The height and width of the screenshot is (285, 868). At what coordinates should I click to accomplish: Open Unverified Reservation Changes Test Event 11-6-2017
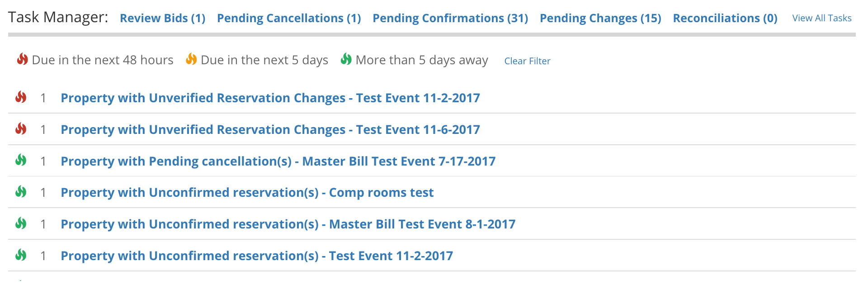(270, 130)
